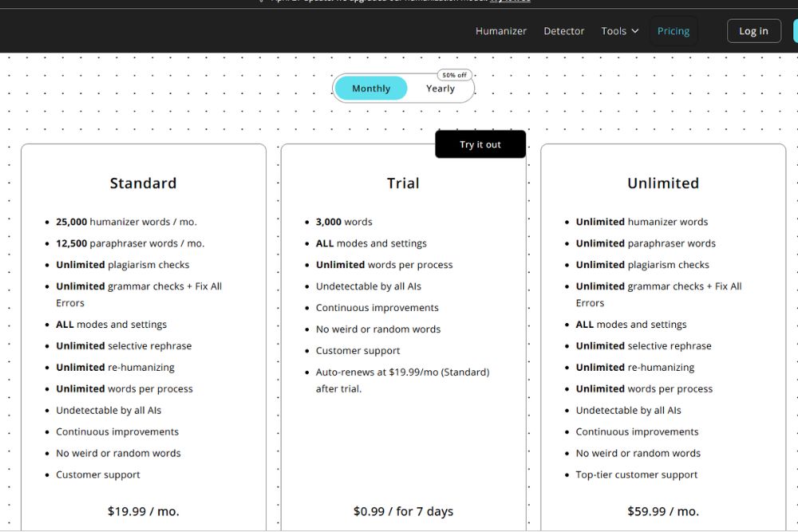
Task: Switch billing to Yearly
Action: (440, 89)
